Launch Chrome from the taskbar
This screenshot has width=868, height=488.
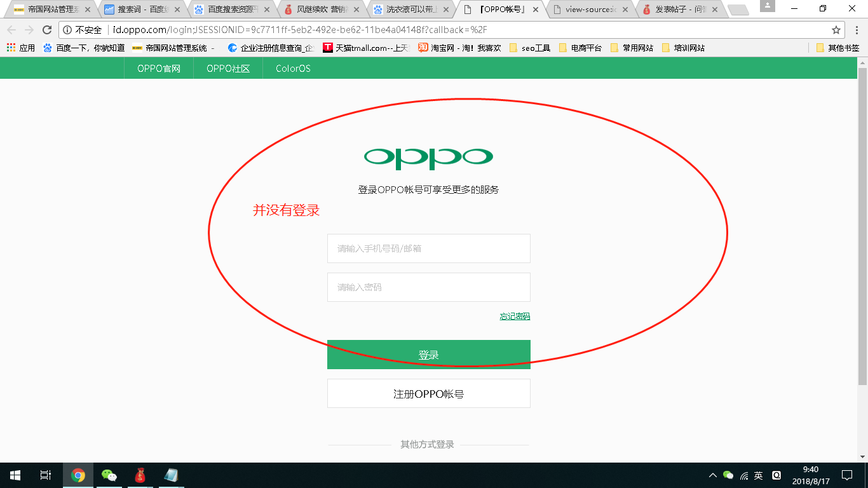(78, 475)
